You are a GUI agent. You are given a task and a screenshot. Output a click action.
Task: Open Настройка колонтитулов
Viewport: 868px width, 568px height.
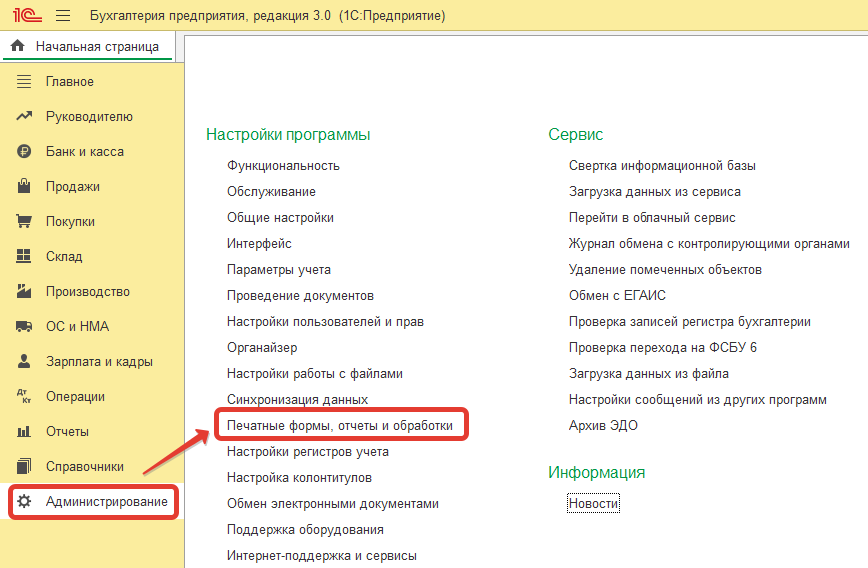click(299, 478)
